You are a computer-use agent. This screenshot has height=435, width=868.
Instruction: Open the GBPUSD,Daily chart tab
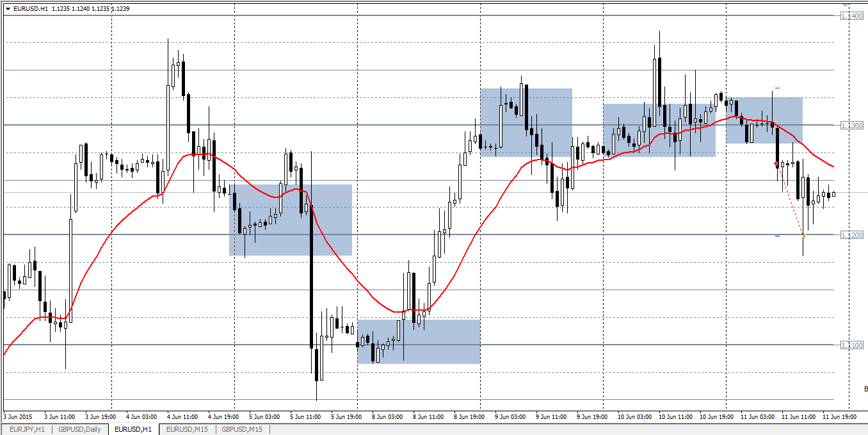tap(79, 429)
